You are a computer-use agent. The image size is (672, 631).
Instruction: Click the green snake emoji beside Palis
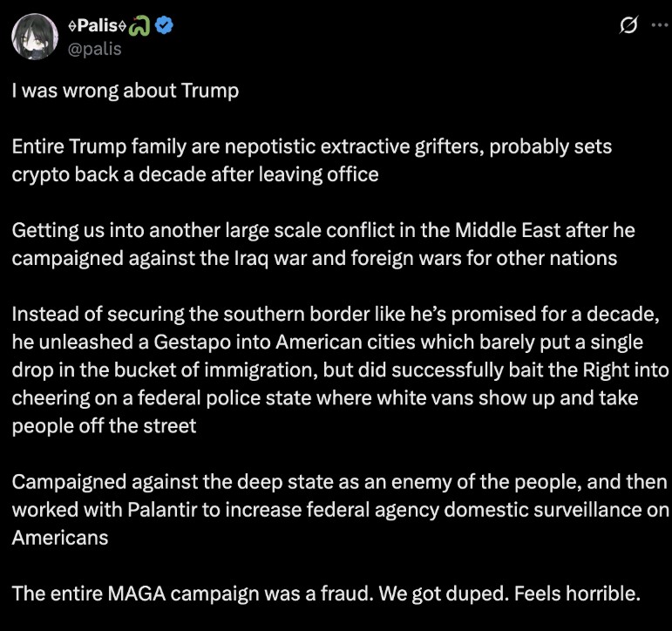[140, 25]
